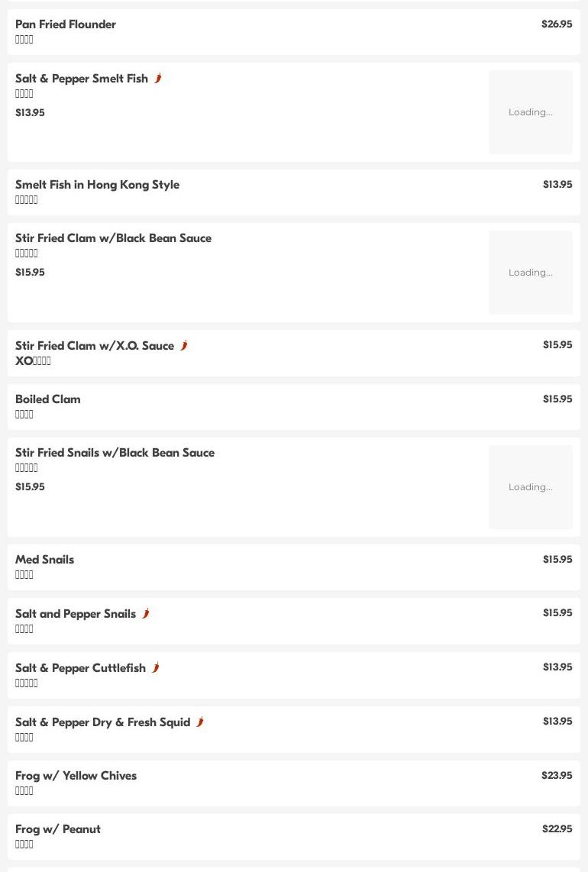Viewport: 588px width, 872px height.
Task: Choose Smelt Fish in Hong Kong Style
Action: coord(98,185)
